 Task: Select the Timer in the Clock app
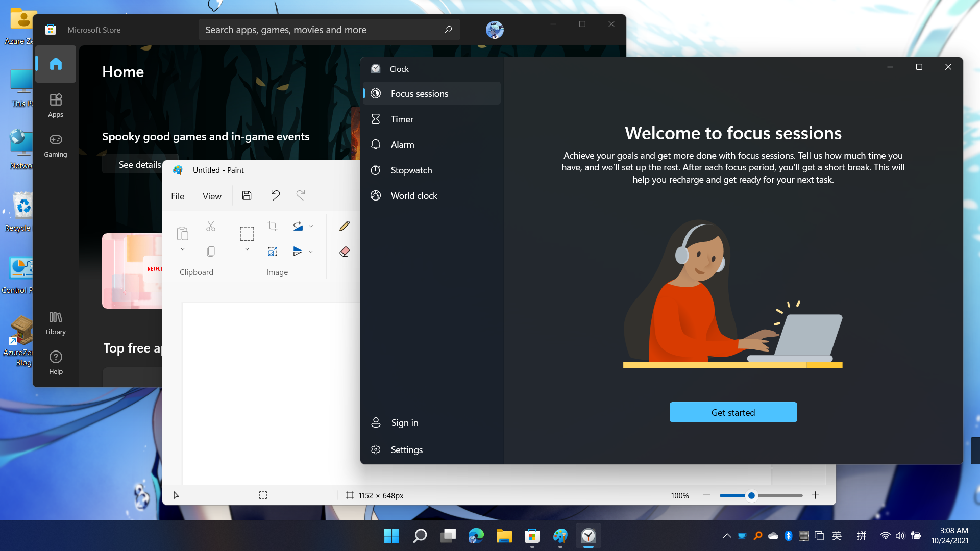click(x=403, y=119)
